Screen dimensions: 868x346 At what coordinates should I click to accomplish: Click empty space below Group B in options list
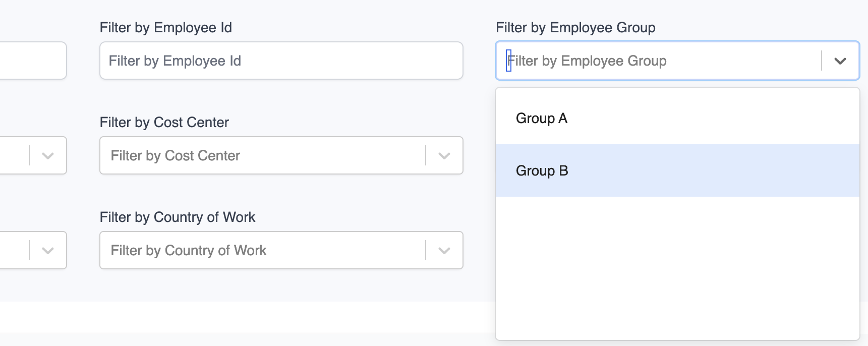tap(677, 267)
